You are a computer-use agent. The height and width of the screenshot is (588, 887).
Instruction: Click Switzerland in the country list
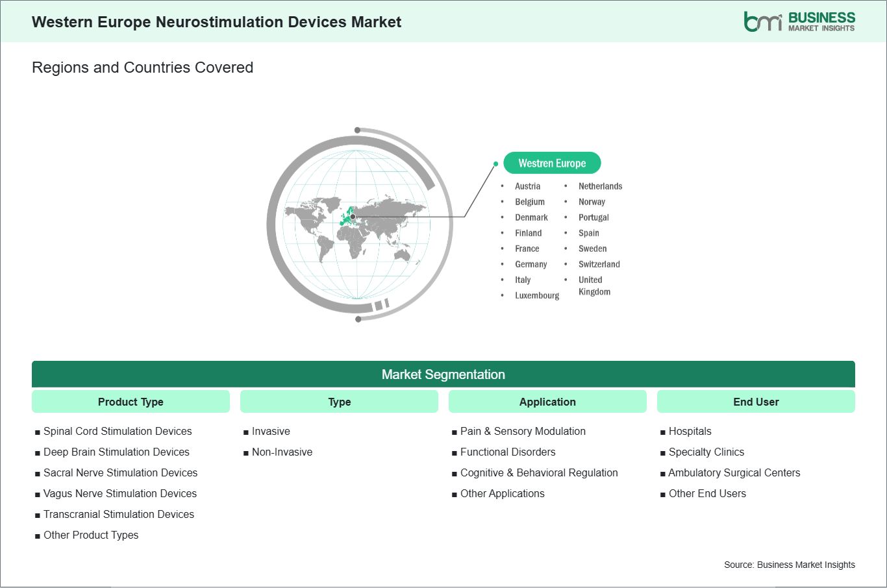pyautogui.click(x=599, y=264)
